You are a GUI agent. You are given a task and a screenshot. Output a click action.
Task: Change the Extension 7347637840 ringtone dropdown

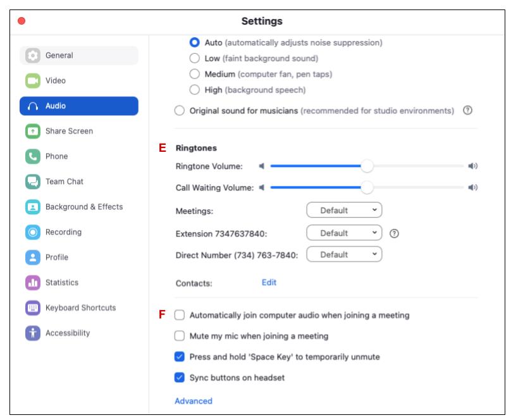point(345,233)
